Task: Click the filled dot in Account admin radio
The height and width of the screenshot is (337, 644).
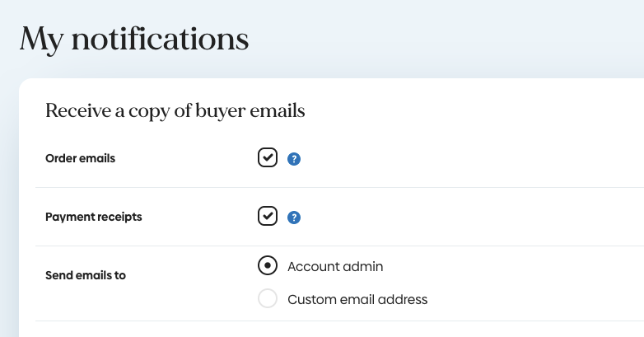Action: [268, 266]
